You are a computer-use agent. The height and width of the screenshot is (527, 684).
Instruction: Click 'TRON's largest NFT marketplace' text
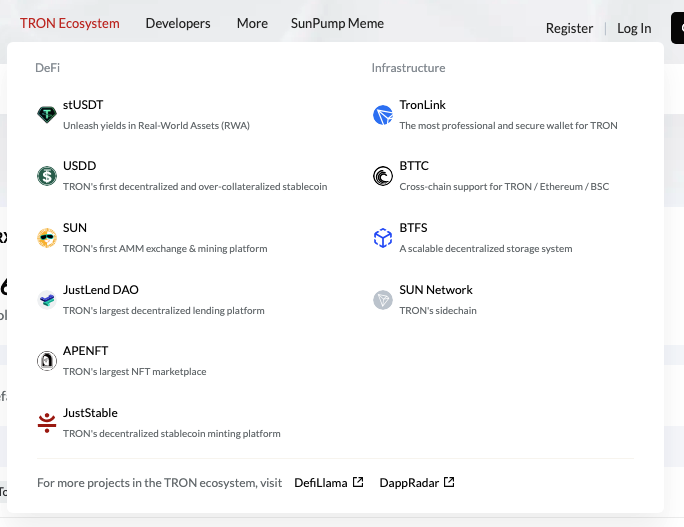pyautogui.click(x=134, y=372)
